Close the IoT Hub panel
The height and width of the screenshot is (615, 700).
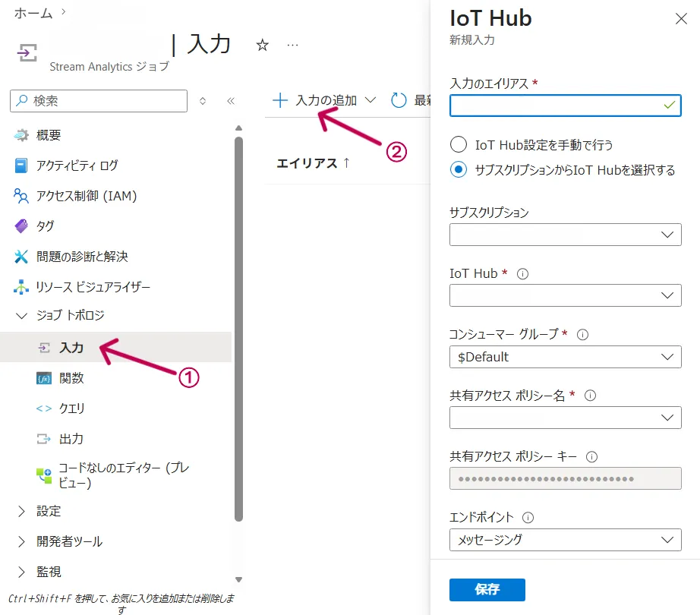[x=681, y=19]
